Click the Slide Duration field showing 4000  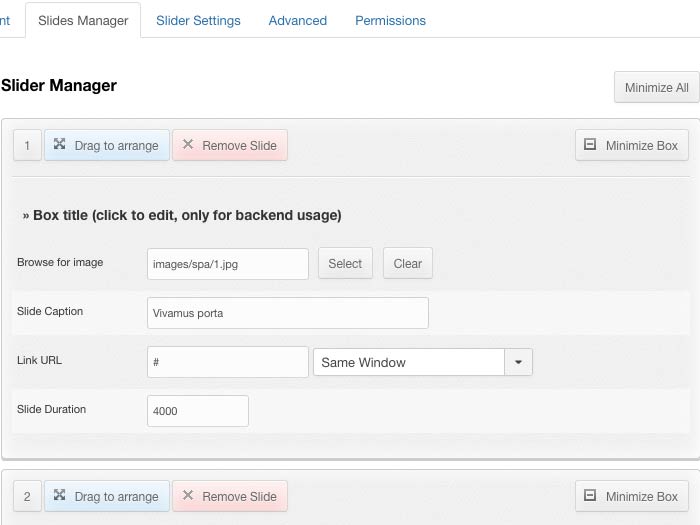(x=197, y=411)
